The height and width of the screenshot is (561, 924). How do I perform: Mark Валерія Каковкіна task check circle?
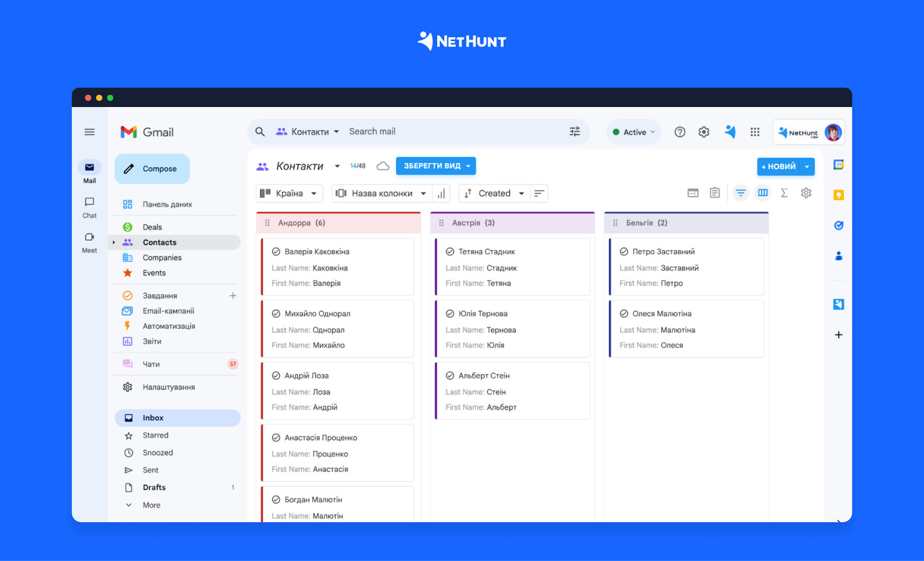pos(276,252)
